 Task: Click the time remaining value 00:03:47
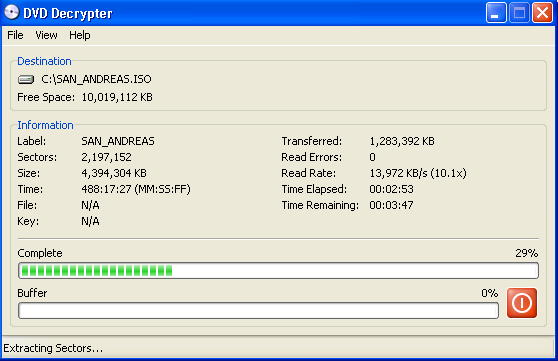click(x=391, y=205)
